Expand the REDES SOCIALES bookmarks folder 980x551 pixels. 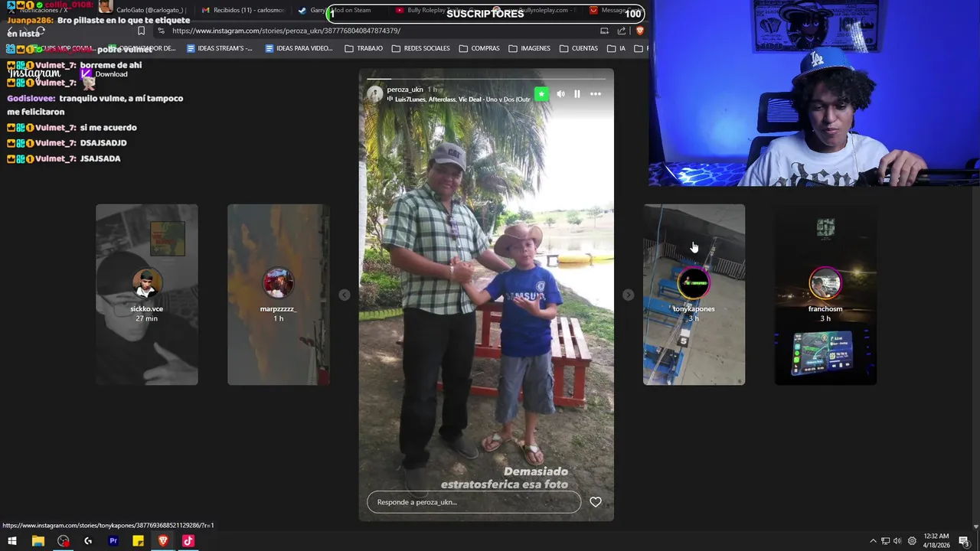(420, 48)
